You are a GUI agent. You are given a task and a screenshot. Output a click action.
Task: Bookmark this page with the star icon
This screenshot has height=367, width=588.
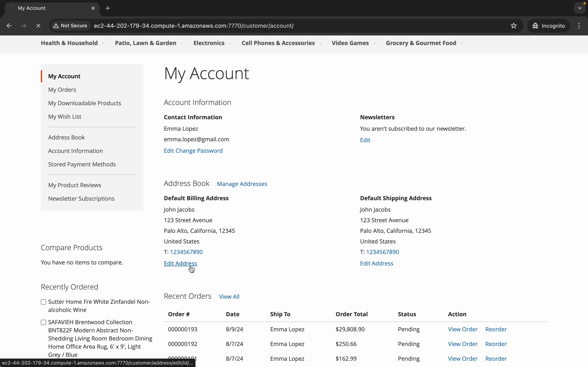coord(513,26)
